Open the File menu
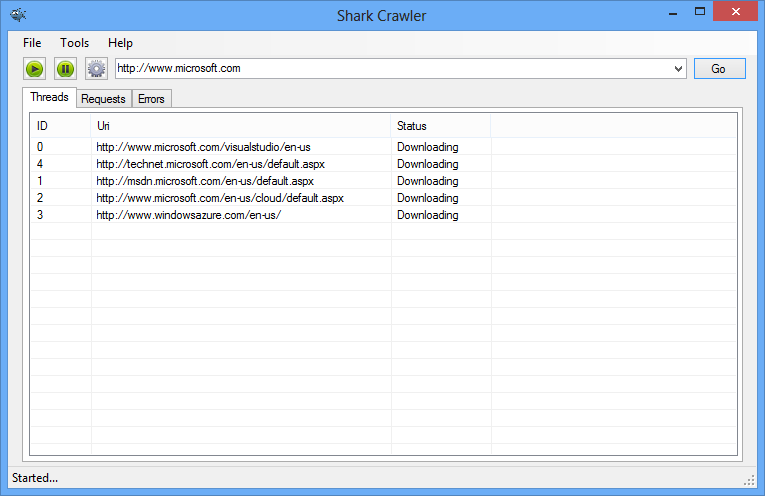 point(32,43)
